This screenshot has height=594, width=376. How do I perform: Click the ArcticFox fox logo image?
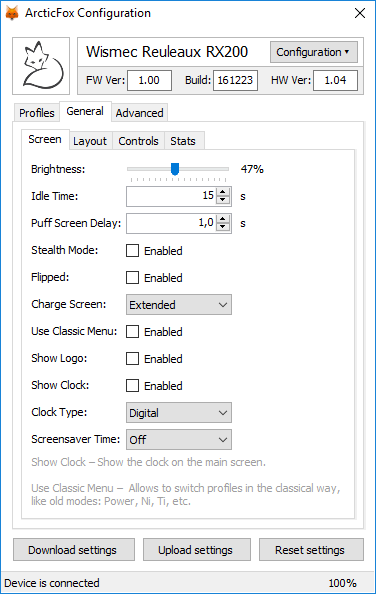pyautogui.click(x=41, y=66)
